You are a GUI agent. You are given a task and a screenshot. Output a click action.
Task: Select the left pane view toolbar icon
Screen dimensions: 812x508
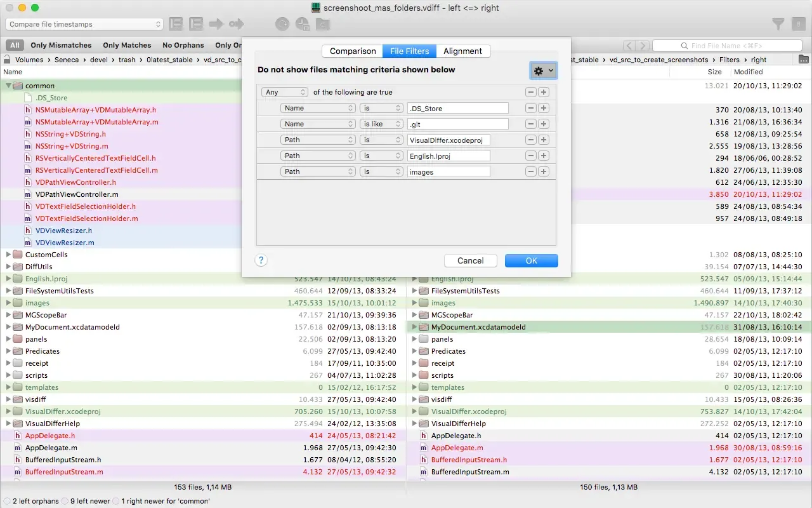coord(175,23)
